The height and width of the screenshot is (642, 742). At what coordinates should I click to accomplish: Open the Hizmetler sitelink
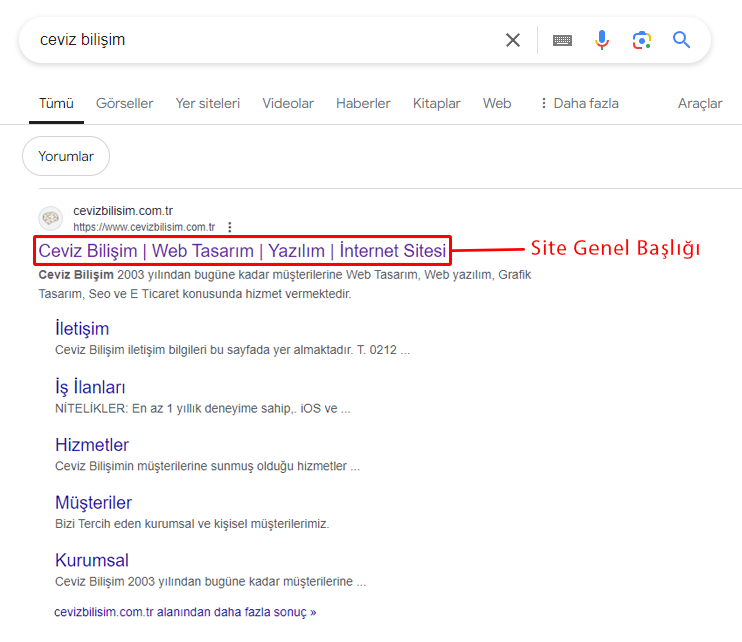tap(92, 445)
